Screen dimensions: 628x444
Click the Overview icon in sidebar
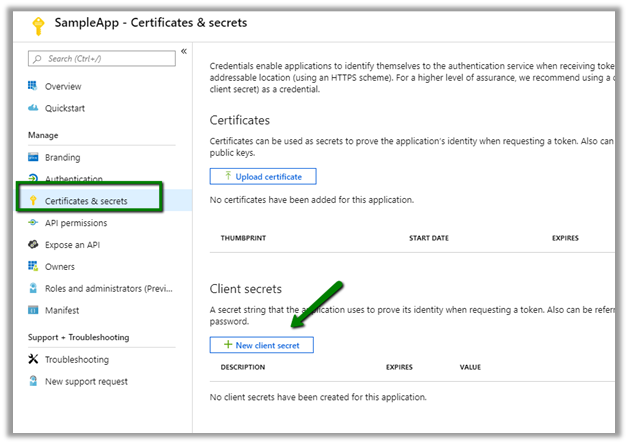click(x=33, y=86)
